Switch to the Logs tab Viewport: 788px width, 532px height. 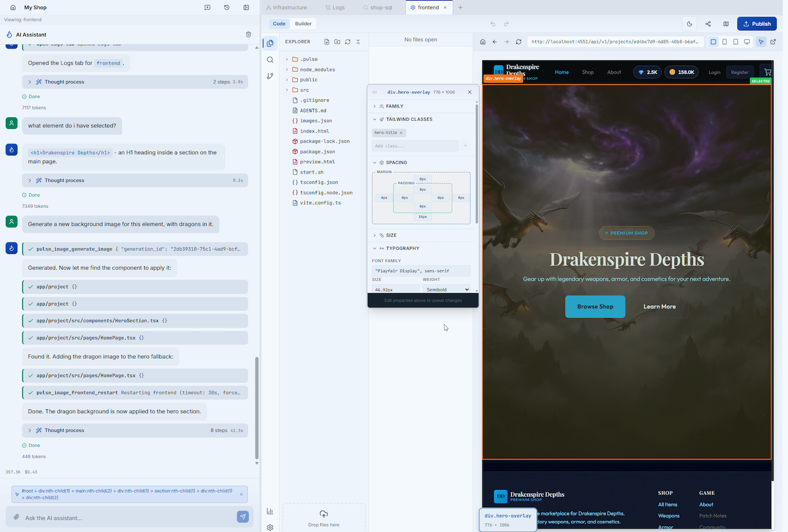pyautogui.click(x=338, y=7)
